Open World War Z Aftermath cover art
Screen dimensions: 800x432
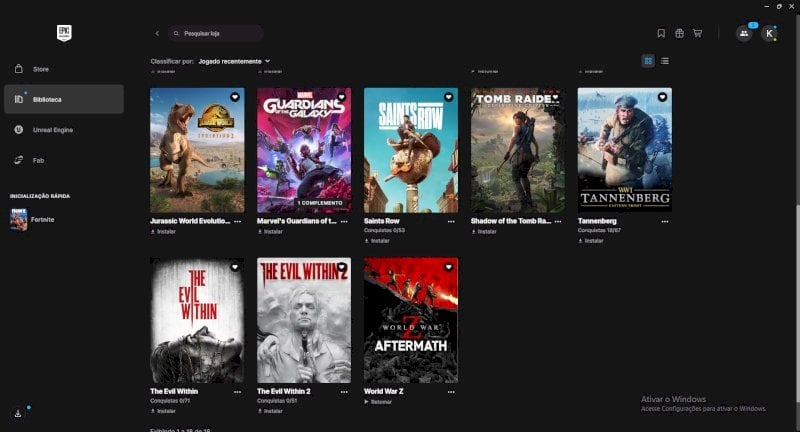point(411,320)
